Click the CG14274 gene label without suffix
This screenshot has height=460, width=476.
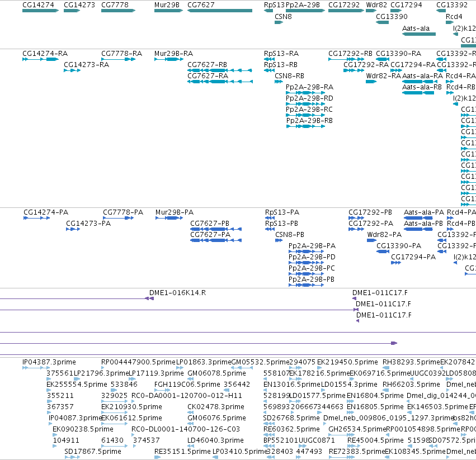[38, 5]
